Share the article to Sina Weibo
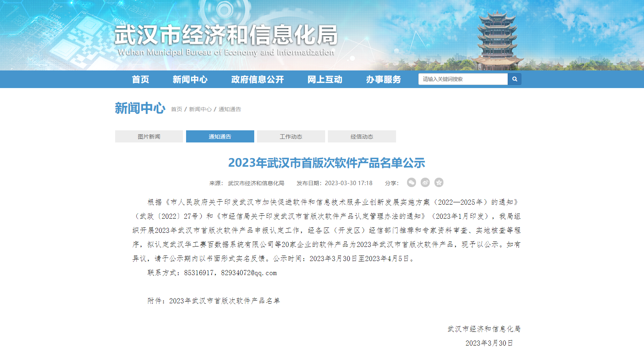Viewport: 644px width, 353px height. (425, 182)
